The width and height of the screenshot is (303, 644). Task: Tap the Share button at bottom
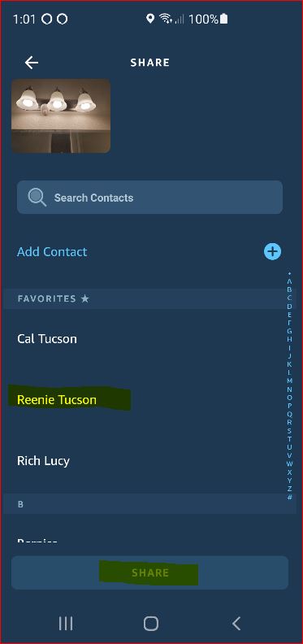click(x=149, y=572)
